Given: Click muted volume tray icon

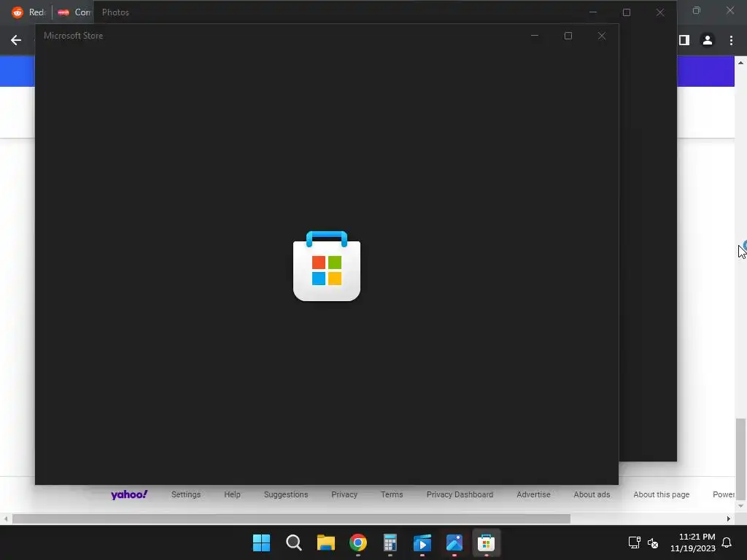Looking at the screenshot, I should pyautogui.click(x=653, y=542).
